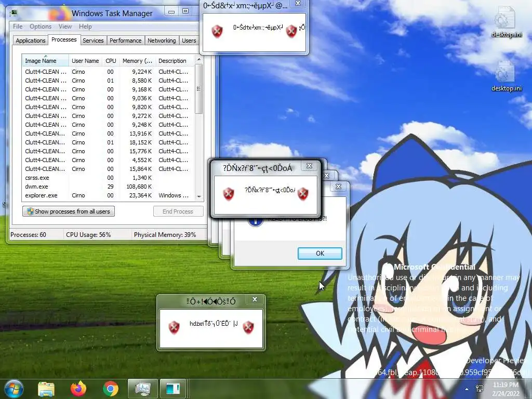Sort processes by Image Name column
The height and width of the screenshot is (399, 532).
(x=46, y=61)
